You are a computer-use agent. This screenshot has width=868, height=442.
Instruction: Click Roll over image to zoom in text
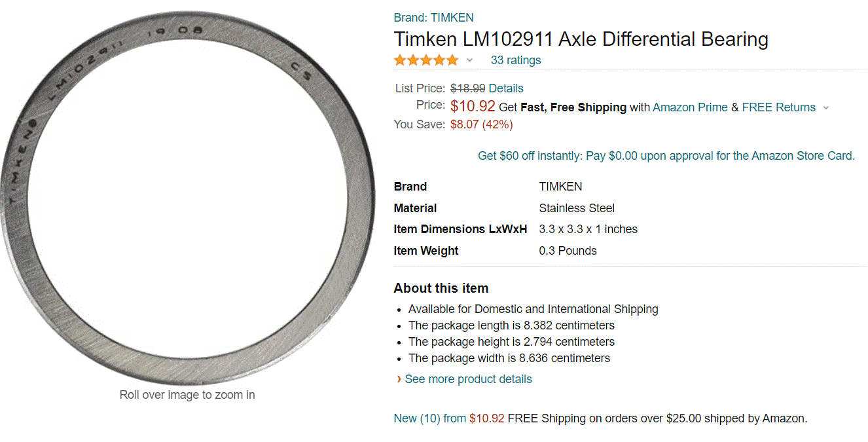click(x=187, y=395)
